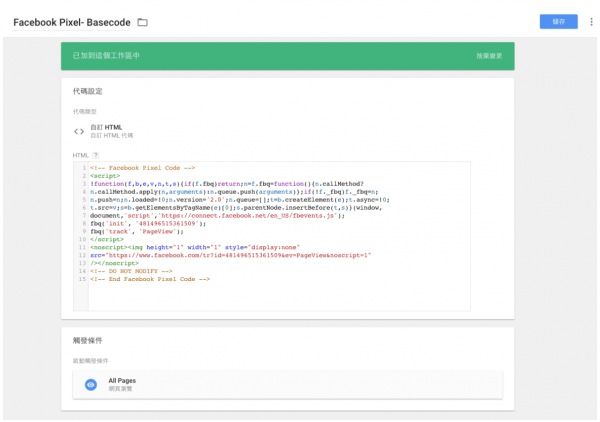
Task: Click inside the HTML code editor blank area
Action: pos(279,297)
